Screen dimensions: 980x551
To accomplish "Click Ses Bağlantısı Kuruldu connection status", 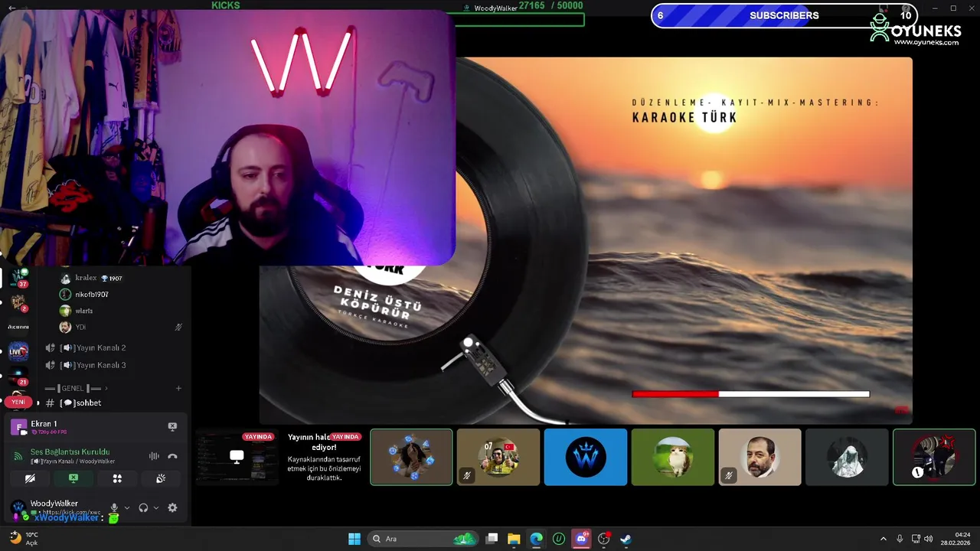I will tap(70, 452).
